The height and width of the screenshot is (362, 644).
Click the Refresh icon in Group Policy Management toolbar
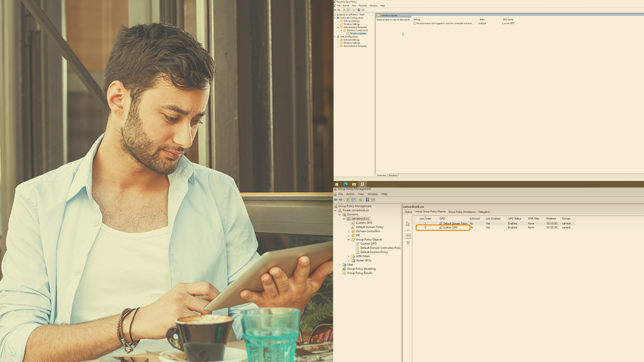(360, 200)
